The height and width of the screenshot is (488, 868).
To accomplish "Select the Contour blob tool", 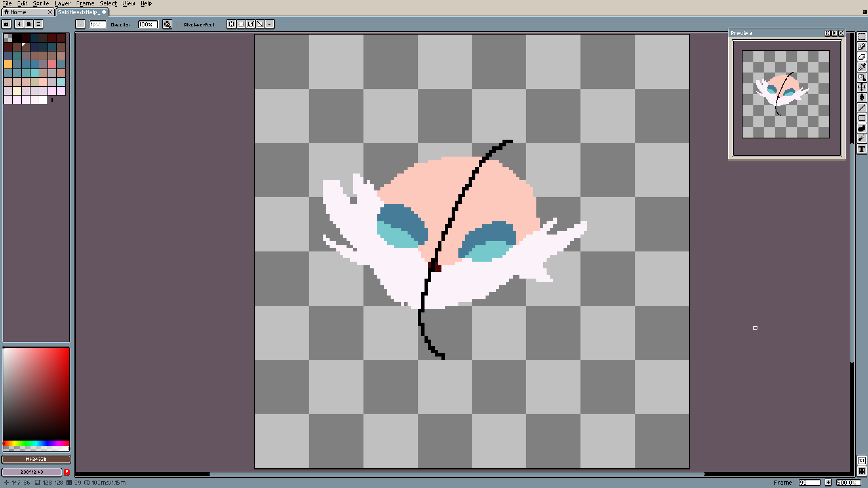I will 862,128.
